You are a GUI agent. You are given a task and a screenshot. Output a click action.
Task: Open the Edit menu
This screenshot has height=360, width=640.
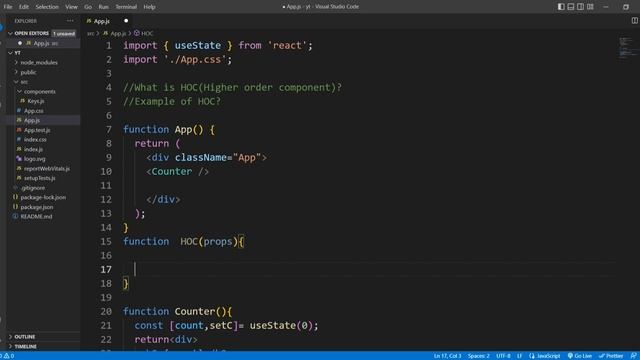24,7
